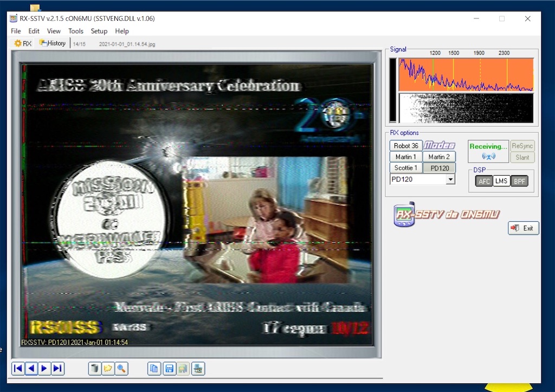Click the 2300 frequency marker label
The width and height of the screenshot is (555, 392).
[x=504, y=53]
